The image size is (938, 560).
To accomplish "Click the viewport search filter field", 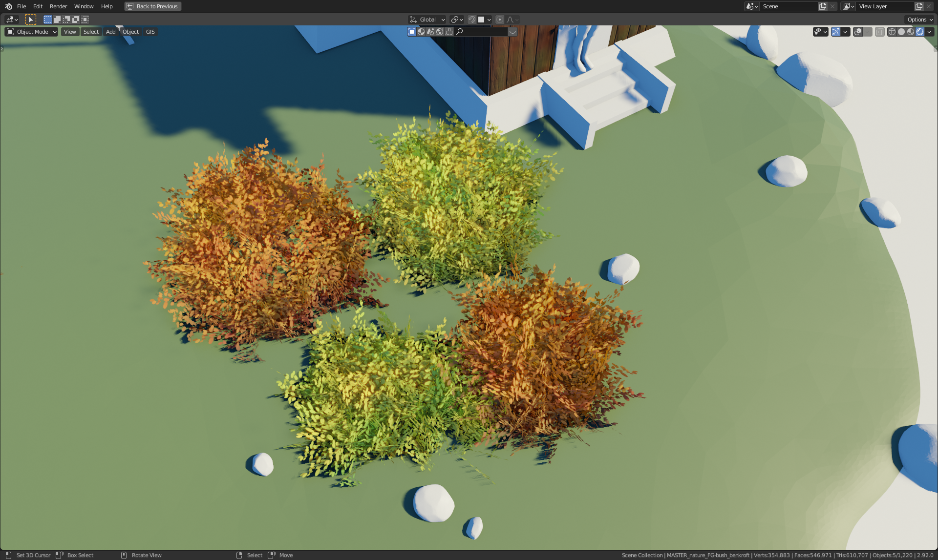I will point(484,32).
